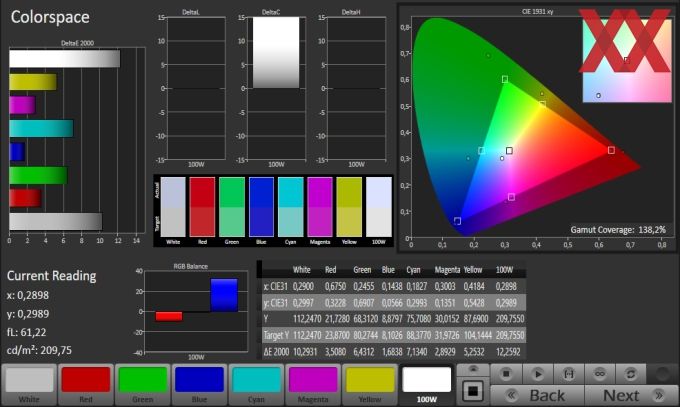Go to previous page with Back button
The image size is (680, 407).
pyautogui.click(x=537, y=395)
